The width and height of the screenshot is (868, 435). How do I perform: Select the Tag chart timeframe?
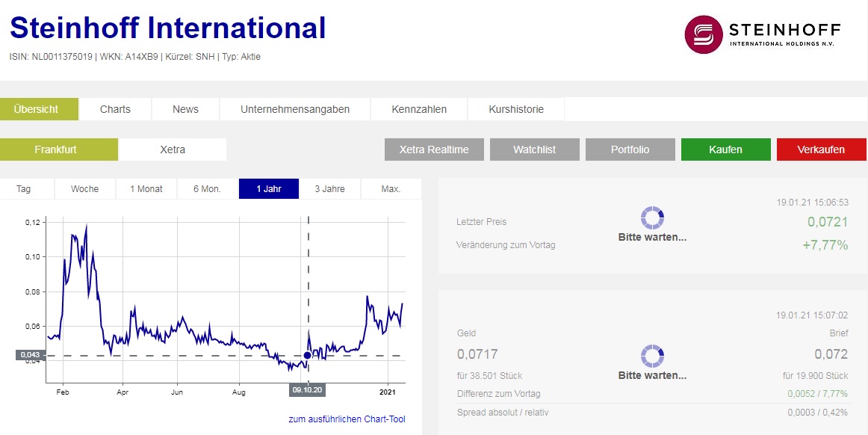(x=22, y=188)
